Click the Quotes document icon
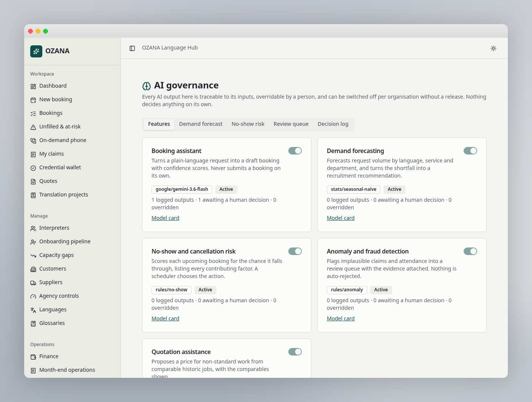Image resolution: width=532 pixels, height=402 pixels. click(x=33, y=182)
